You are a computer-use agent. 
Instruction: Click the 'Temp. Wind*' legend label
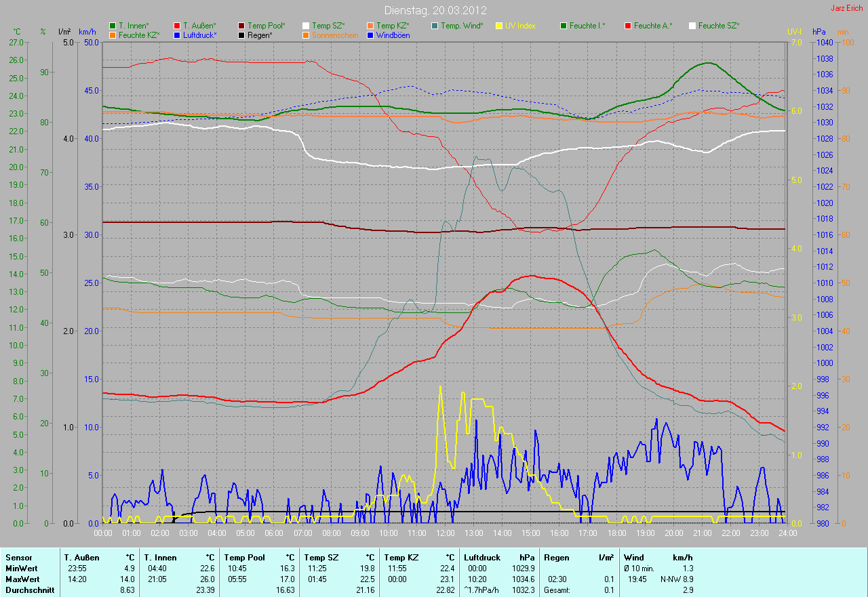[x=462, y=26]
